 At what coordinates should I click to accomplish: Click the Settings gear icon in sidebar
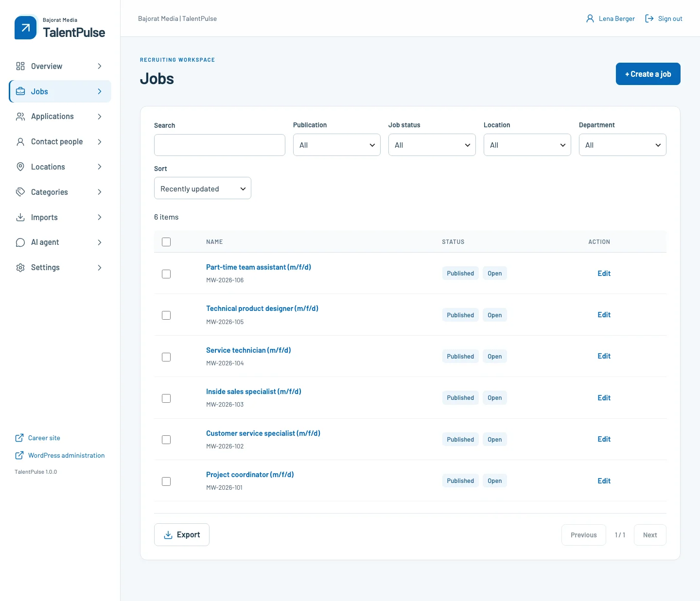[x=20, y=268]
